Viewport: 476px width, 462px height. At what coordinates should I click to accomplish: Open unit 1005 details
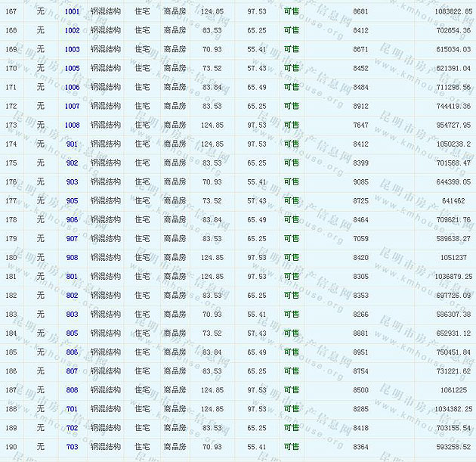tap(72, 69)
